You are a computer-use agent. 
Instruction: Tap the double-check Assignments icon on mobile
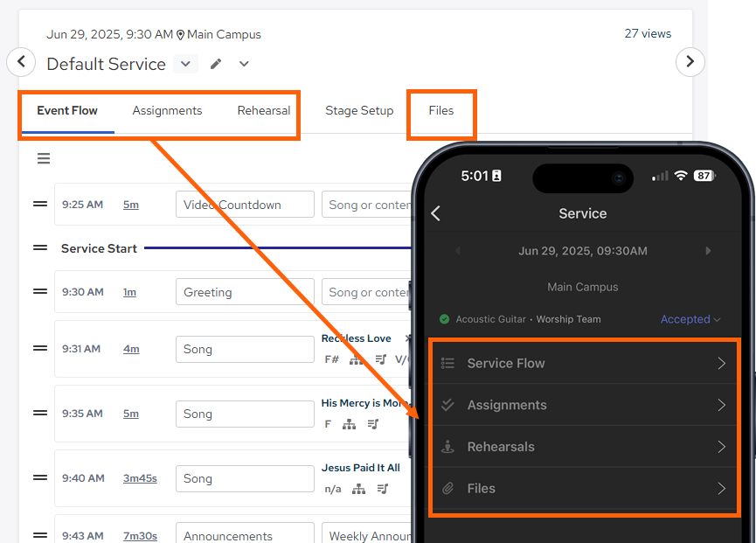(448, 405)
